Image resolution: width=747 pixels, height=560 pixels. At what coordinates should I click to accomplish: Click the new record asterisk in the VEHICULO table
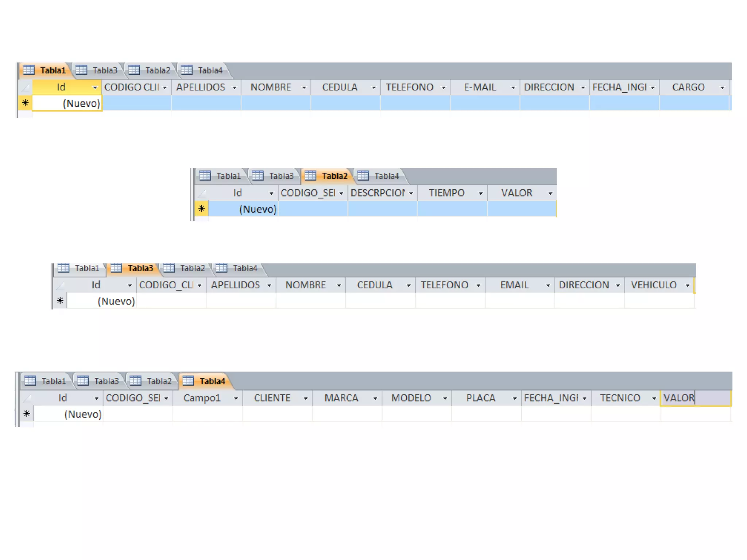tap(60, 301)
